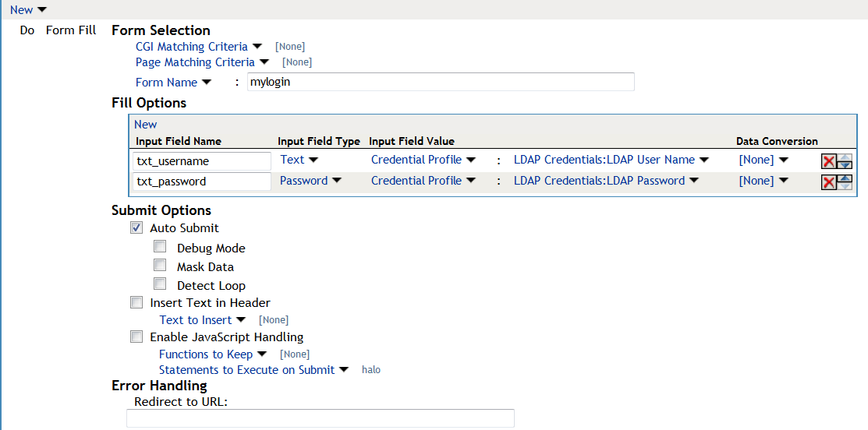Move the txt_username row down
The width and height of the screenshot is (868, 430).
tap(845, 164)
